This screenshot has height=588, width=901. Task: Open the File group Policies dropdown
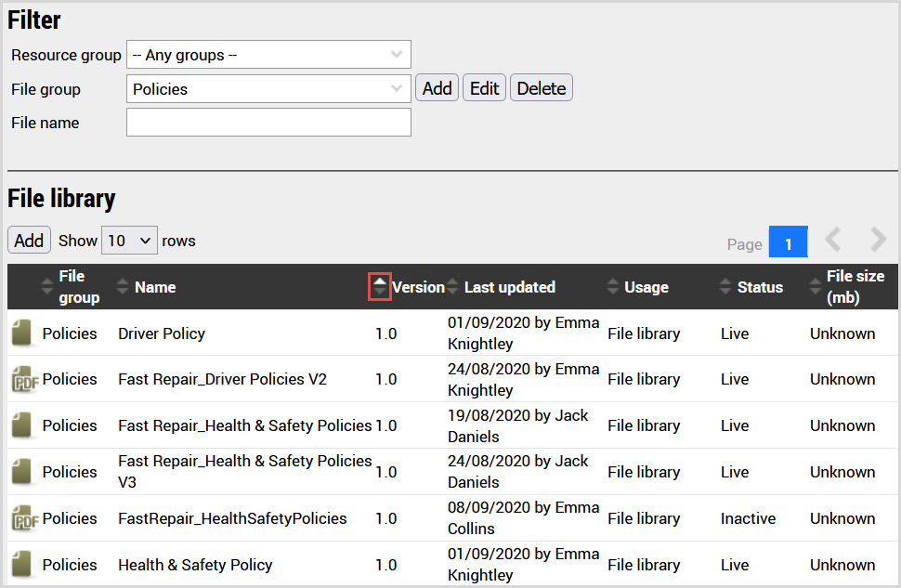pyautogui.click(x=268, y=89)
